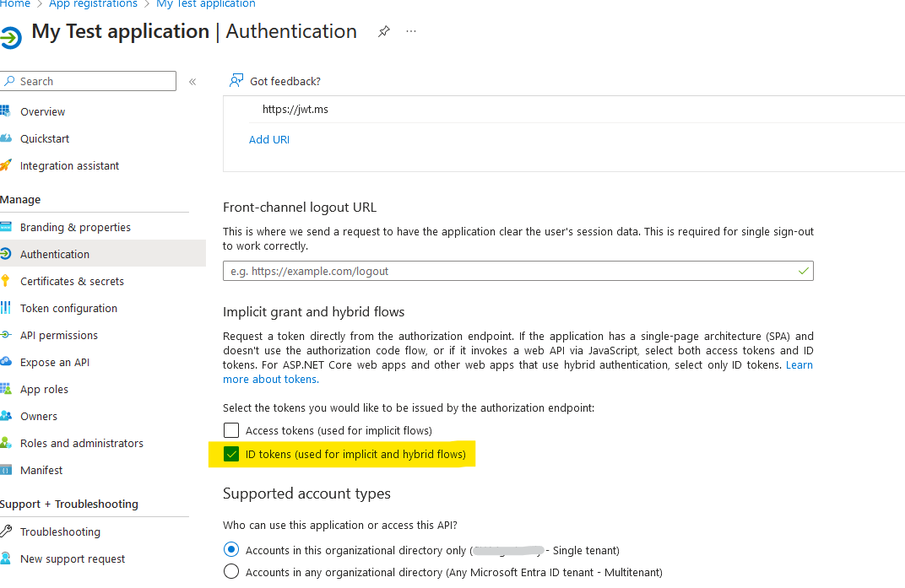Viewport: 905px width, 588px height.
Task: Click the Got feedback? link
Action: [285, 81]
